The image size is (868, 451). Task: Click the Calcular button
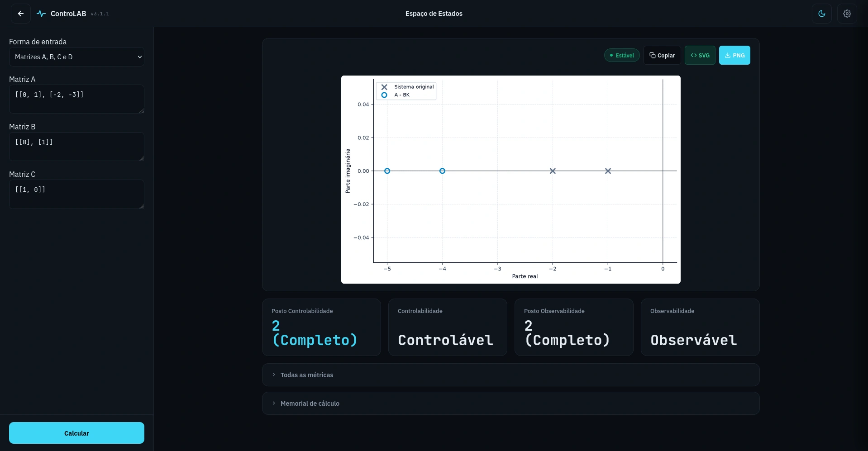(76, 433)
